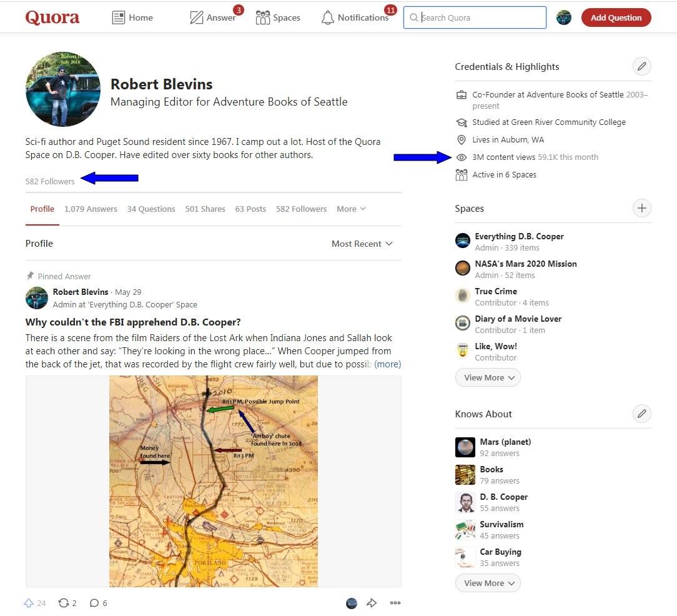The width and height of the screenshot is (677, 616).
Task: Open the comments on the pinned answer
Action: [x=94, y=603]
